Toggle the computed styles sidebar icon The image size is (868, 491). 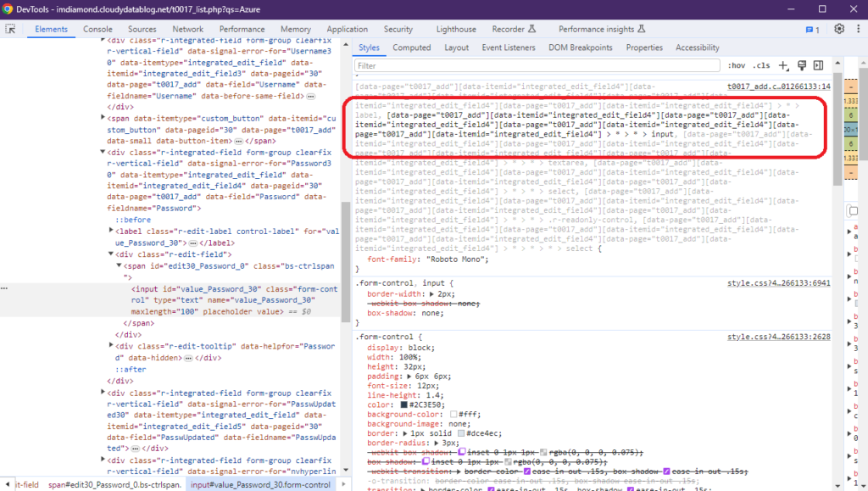pos(818,65)
